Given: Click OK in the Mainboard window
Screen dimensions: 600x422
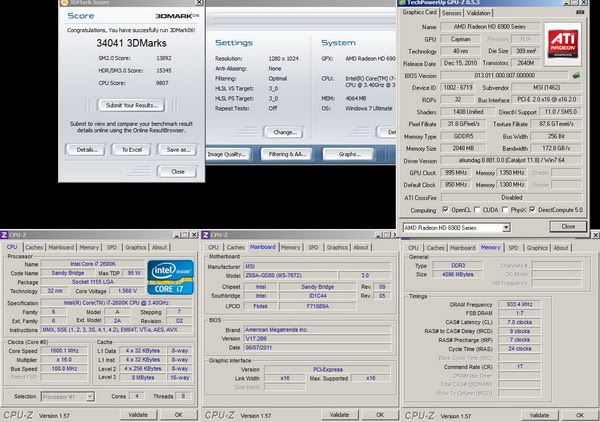Looking at the screenshot, I should pos(380,415).
